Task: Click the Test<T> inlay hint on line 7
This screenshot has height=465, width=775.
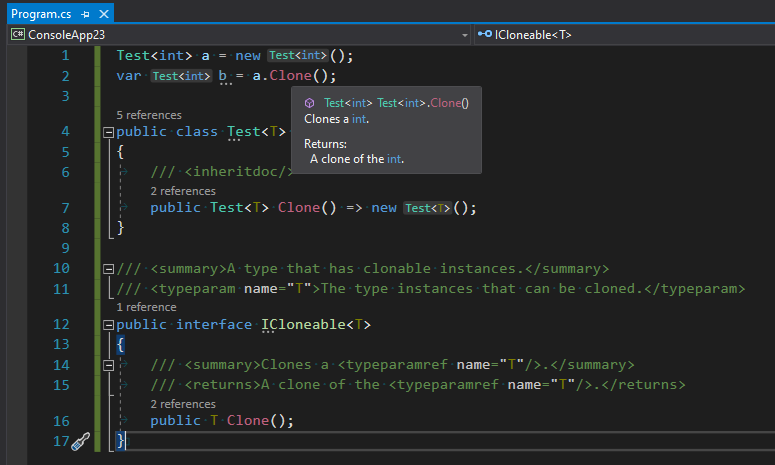Action: click(428, 208)
